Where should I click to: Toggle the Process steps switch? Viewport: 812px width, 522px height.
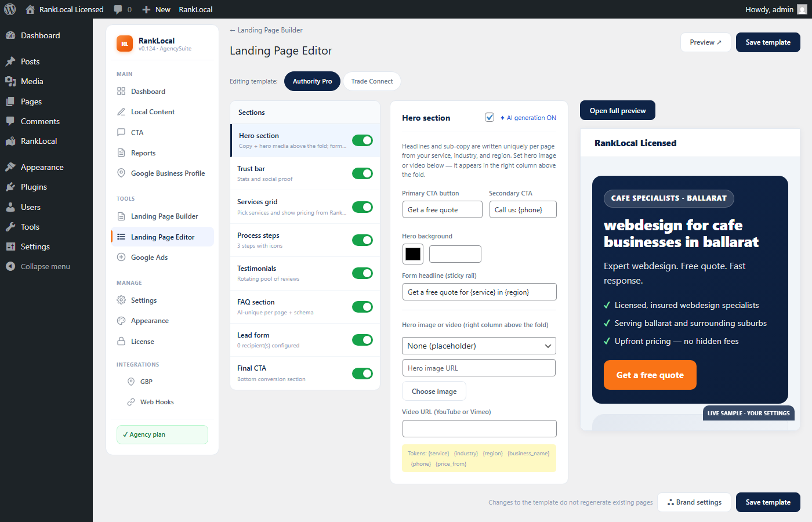(x=362, y=240)
